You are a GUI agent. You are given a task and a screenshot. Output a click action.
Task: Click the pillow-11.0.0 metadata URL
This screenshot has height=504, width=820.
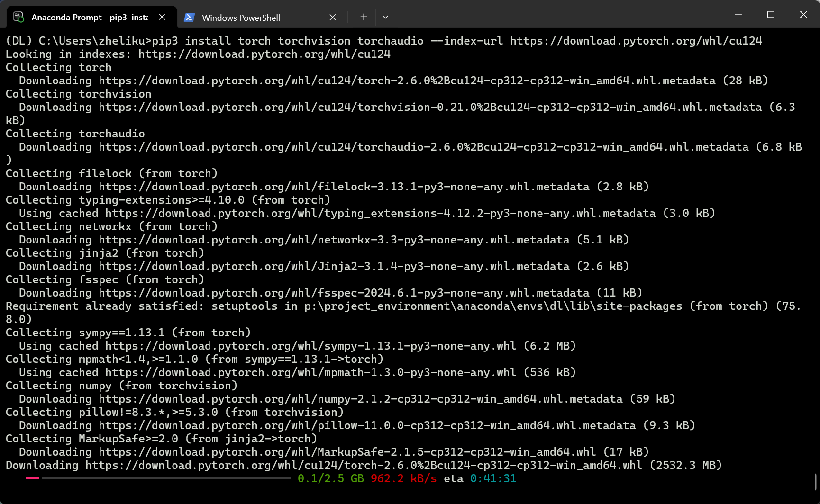click(367, 425)
